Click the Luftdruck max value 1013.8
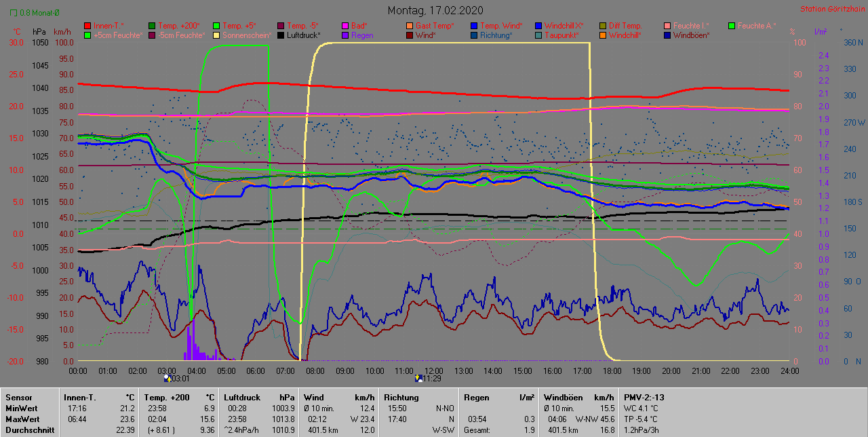 point(282,419)
